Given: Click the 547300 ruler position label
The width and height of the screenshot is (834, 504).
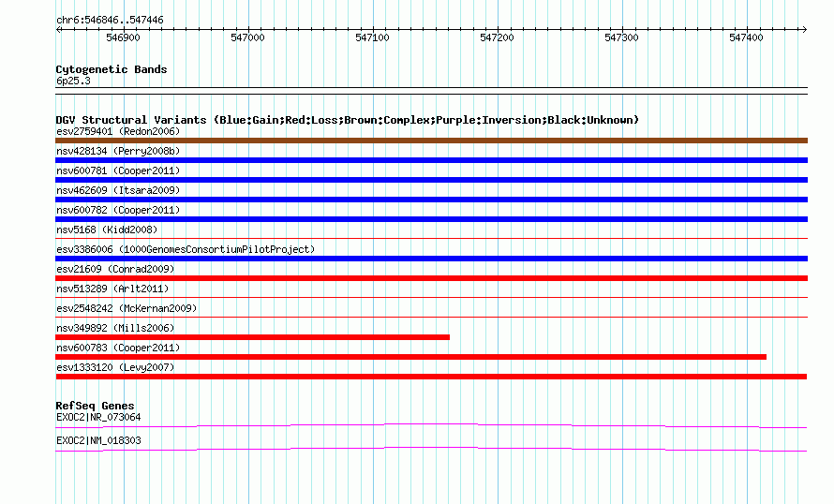Looking at the screenshot, I should (621, 37).
